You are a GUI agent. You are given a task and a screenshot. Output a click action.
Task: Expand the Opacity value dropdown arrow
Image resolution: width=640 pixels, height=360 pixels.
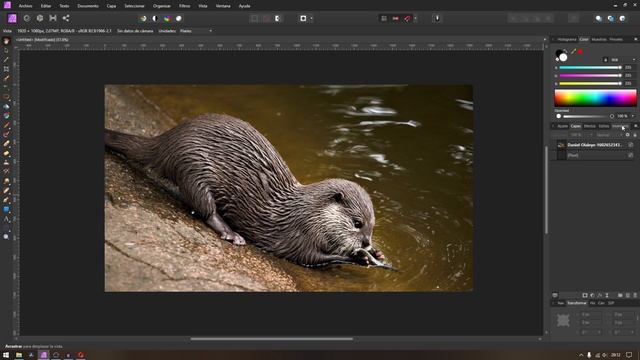(x=633, y=116)
